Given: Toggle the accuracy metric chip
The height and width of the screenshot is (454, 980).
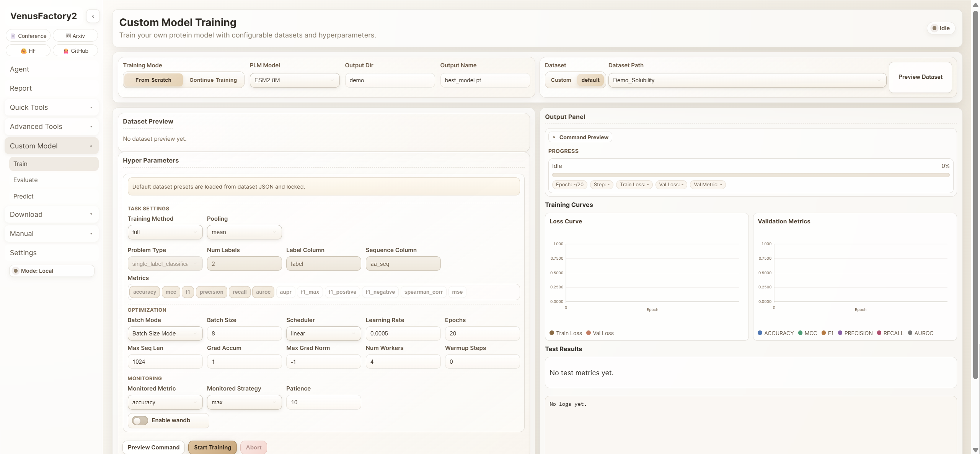Looking at the screenshot, I should (144, 292).
